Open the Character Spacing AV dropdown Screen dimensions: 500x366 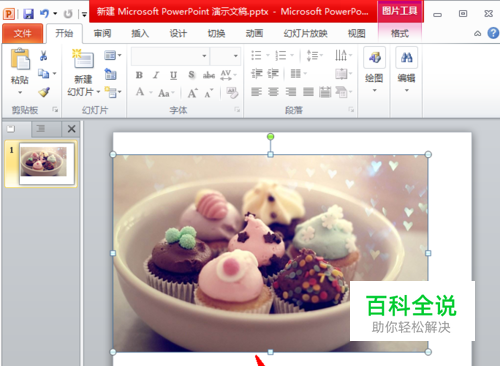pos(228,75)
